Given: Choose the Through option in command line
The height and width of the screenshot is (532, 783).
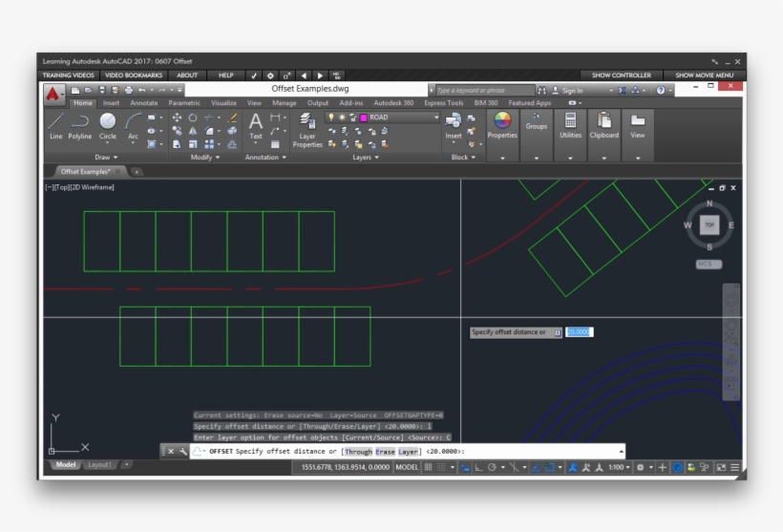Looking at the screenshot, I should (x=358, y=452).
